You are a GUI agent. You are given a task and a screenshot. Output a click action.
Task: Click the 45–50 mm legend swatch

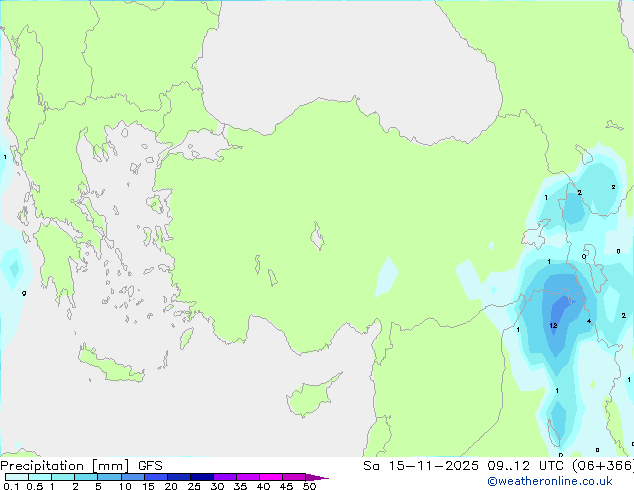point(294,477)
